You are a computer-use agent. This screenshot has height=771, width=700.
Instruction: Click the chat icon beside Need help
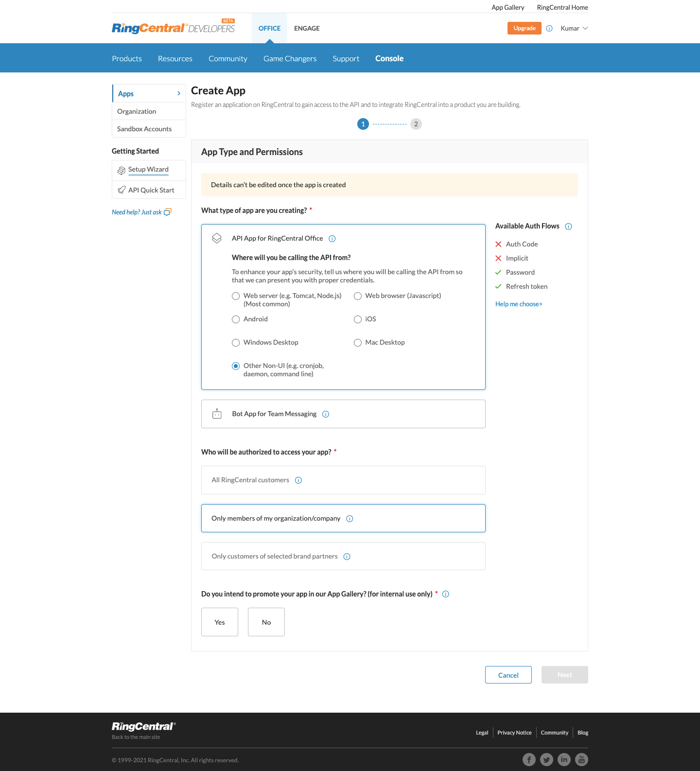(168, 212)
